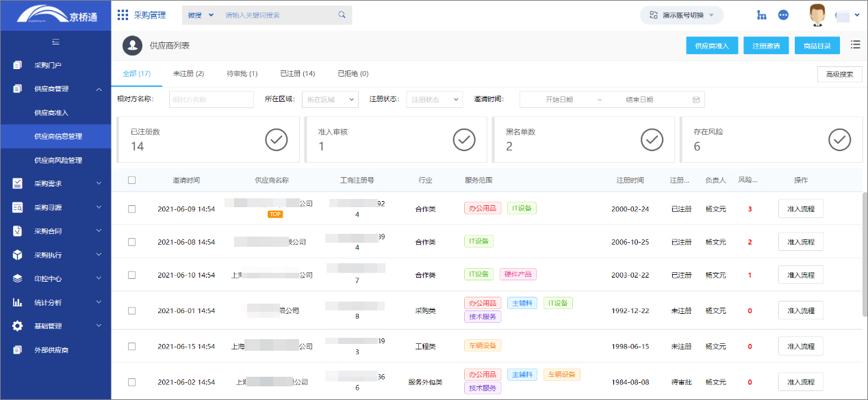Click the 开始日期 start date field
The width and height of the screenshot is (868, 400).
pyautogui.click(x=559, y=100)
